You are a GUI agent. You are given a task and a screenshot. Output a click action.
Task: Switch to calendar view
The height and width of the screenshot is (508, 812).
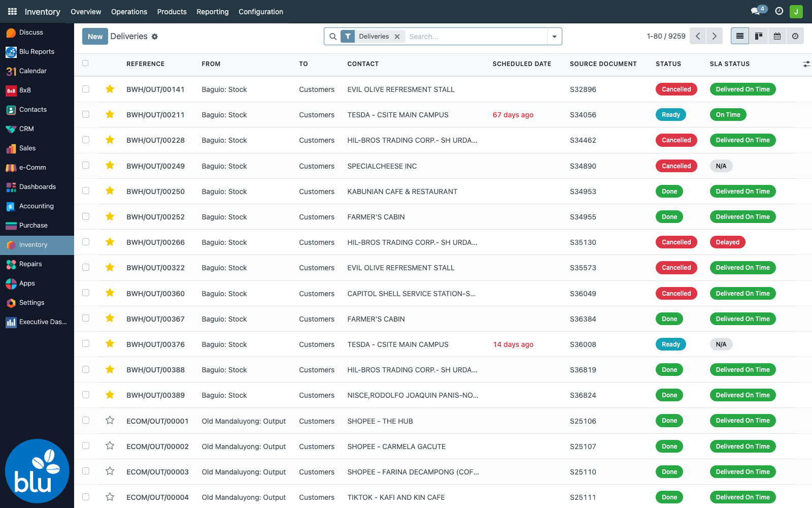pos(777,36)
